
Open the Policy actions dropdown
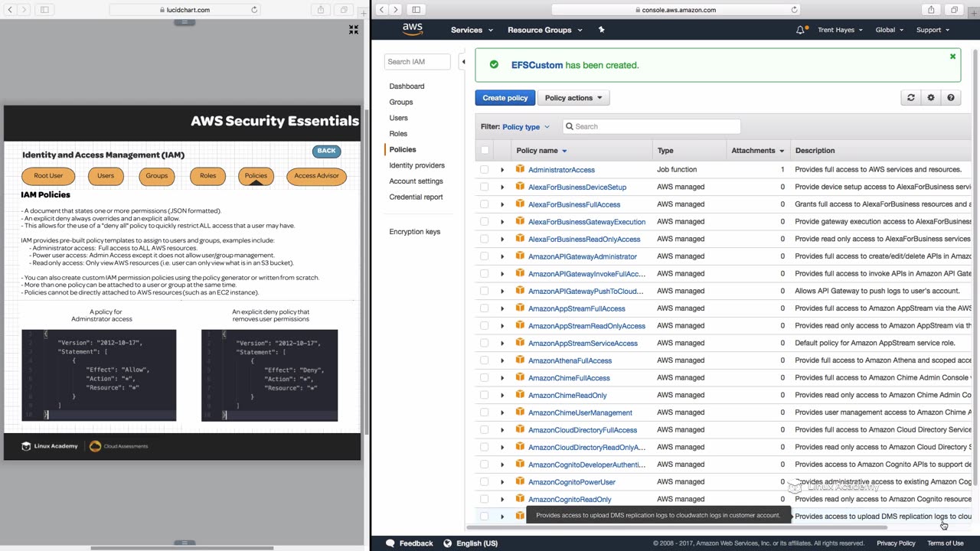click(x=573, y=98)
